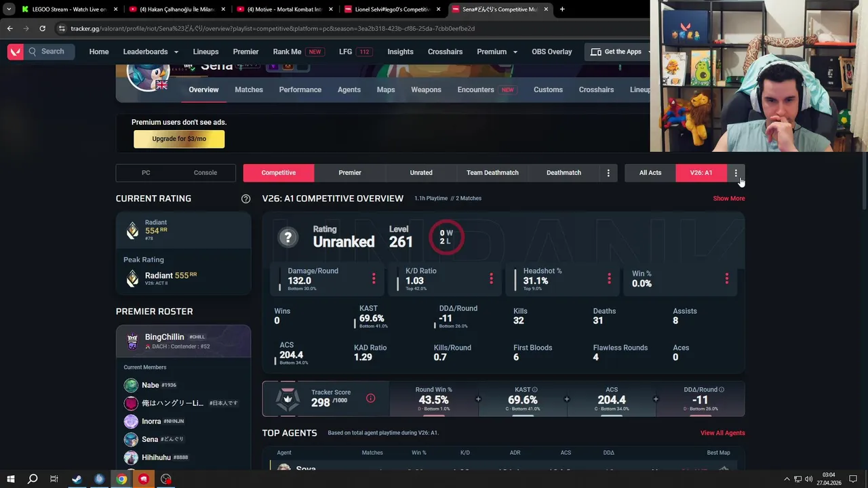
Task: Click View All Agents link
Action: coord(723,433)
